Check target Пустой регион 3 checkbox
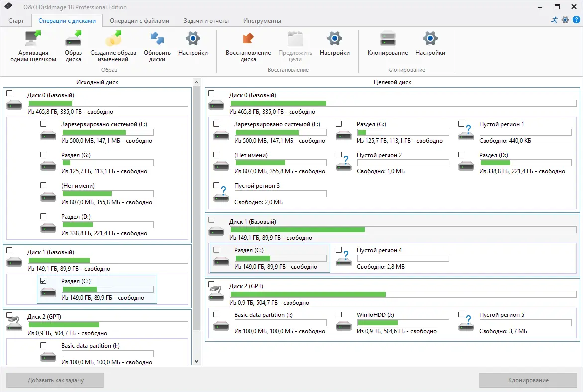Screen dimensions: 583x392 click(x=216, y=185)
